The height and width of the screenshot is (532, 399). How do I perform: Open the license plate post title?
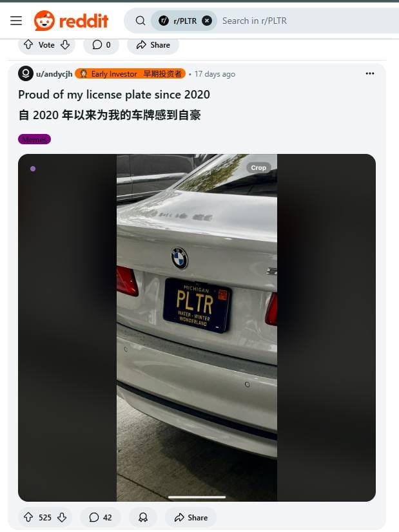tap(114, 95)
